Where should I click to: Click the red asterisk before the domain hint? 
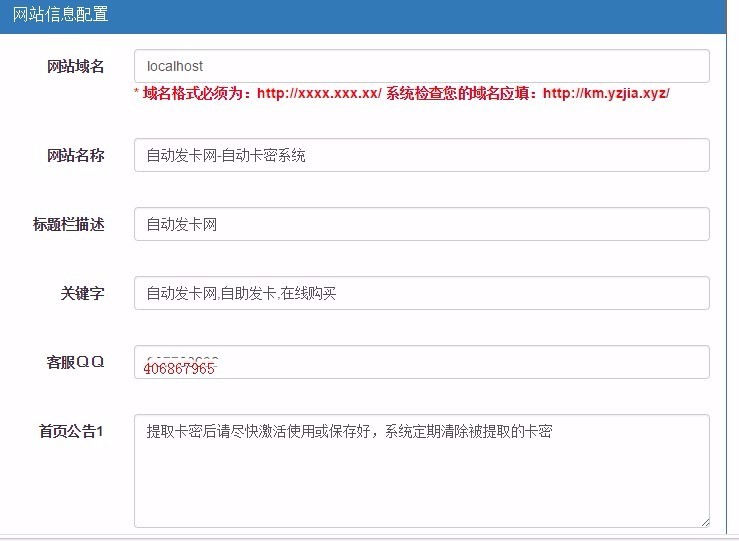(x=137, y=93)
